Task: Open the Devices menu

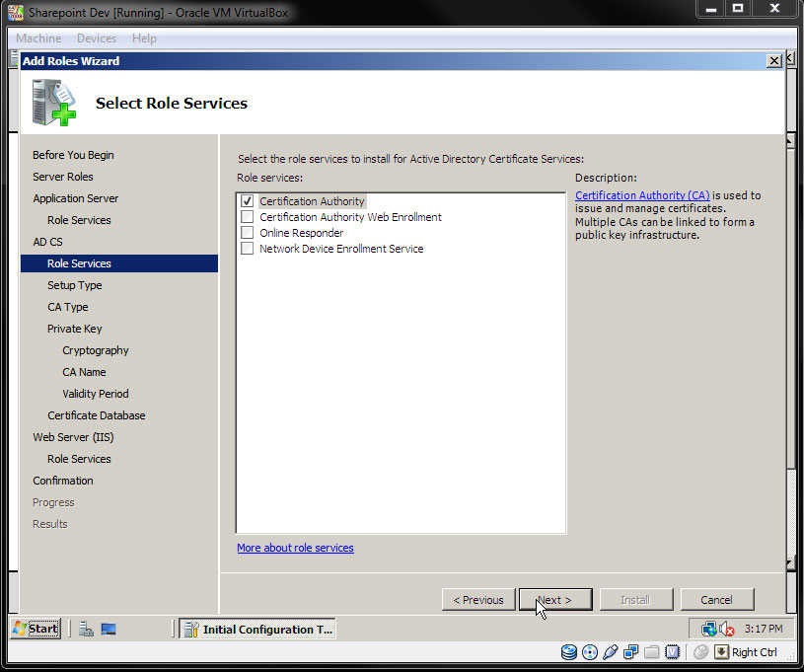Action: (97, 38)
